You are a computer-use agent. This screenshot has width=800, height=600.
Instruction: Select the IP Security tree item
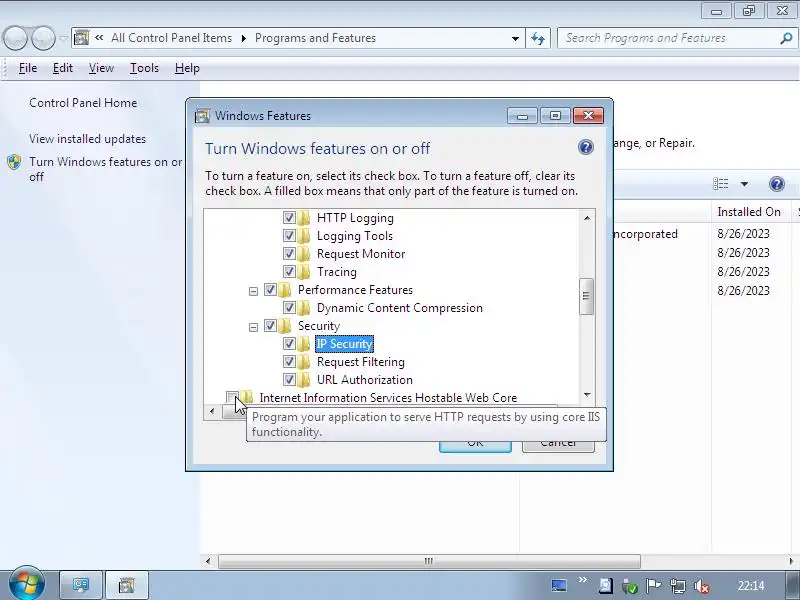[344, 344]
